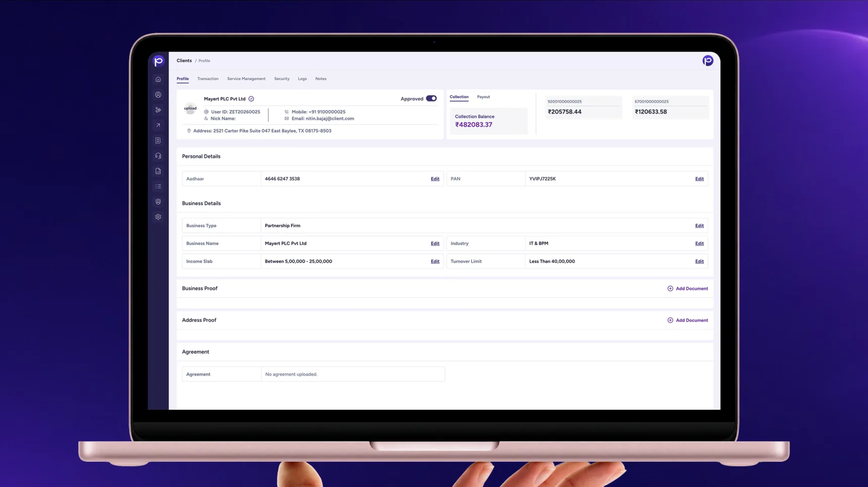Click the hand with percent sidebar icon
868x487 pixels.
(158, 110)
